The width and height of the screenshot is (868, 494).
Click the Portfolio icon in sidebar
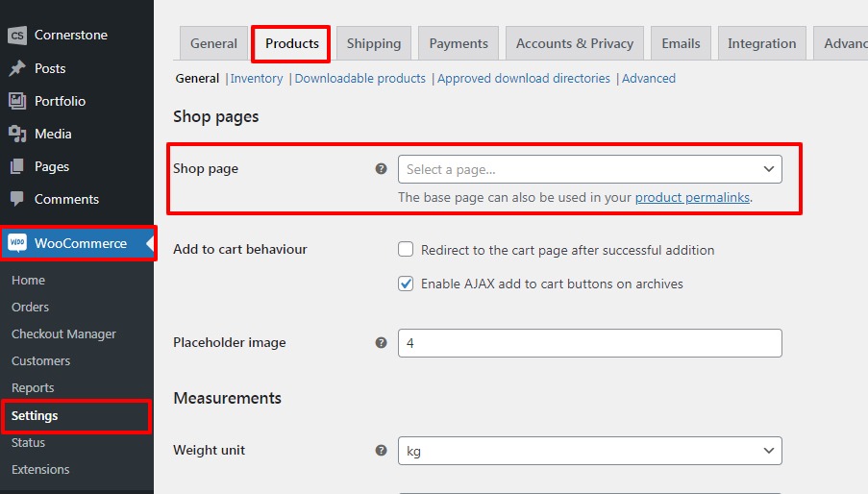pyautogui.click(x=17, y=101)
